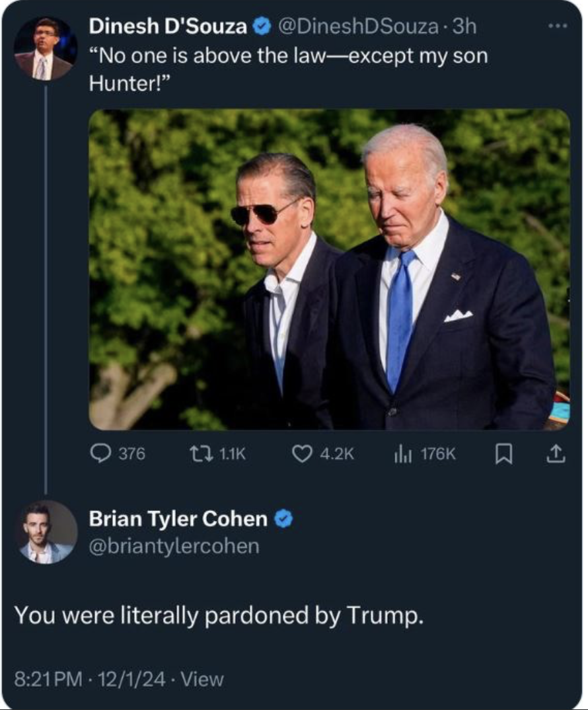Click the @DineshDSouza handle
The width and height of the screenshot is (588, 710).
coord(359,26)
